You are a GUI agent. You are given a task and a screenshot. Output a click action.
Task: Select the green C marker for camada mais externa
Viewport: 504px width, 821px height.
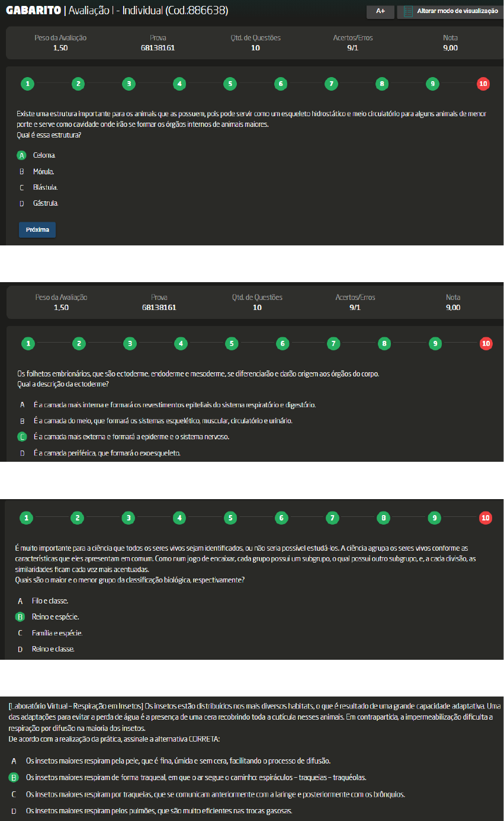coord(22,437)
